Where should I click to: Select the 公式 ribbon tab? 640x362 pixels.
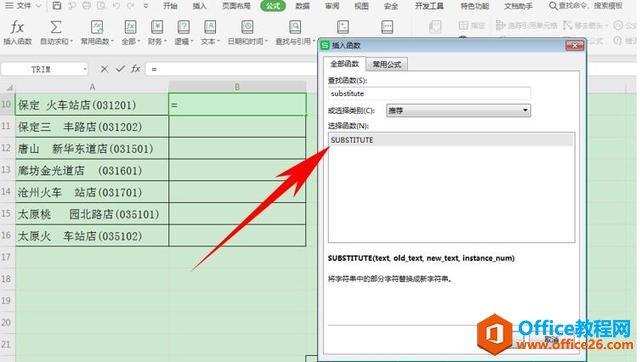tap(273, 6)
